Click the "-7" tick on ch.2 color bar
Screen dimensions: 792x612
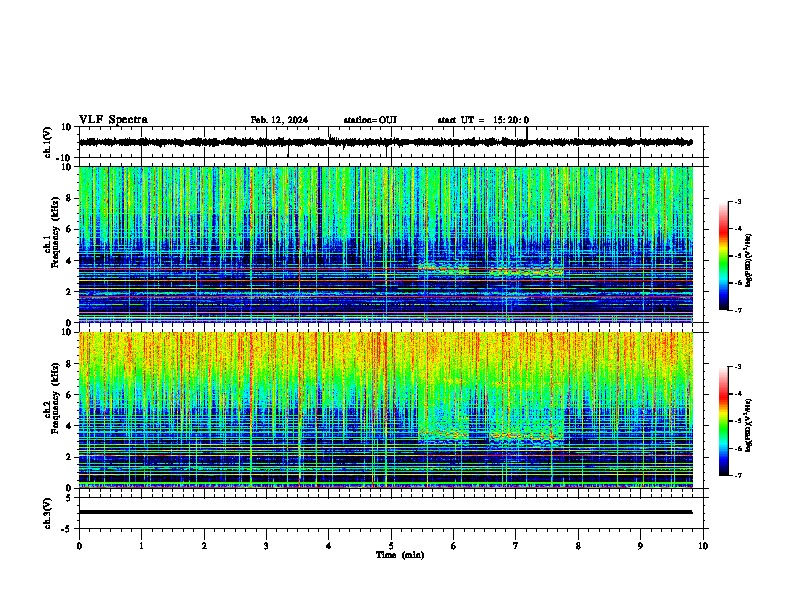click(737, 475)
